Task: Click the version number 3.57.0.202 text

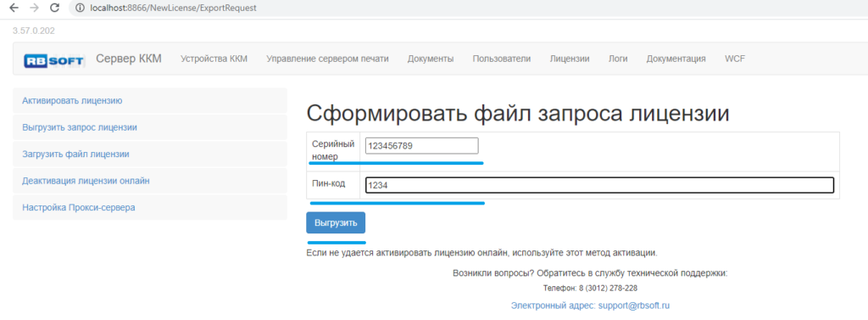Action: tap(34, 31)
